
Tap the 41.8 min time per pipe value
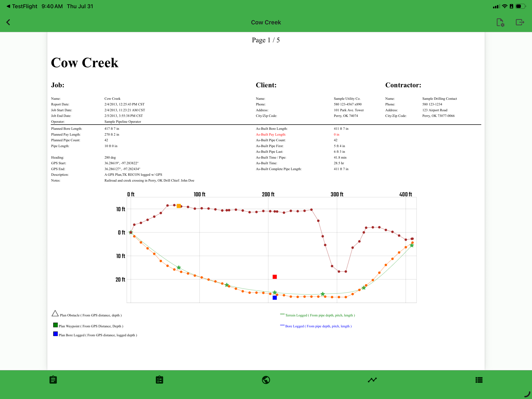click(x=340, y=157)
